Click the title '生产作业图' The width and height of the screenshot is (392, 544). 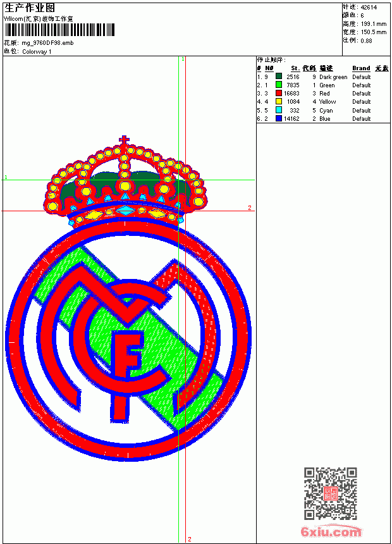pos(30,8)
